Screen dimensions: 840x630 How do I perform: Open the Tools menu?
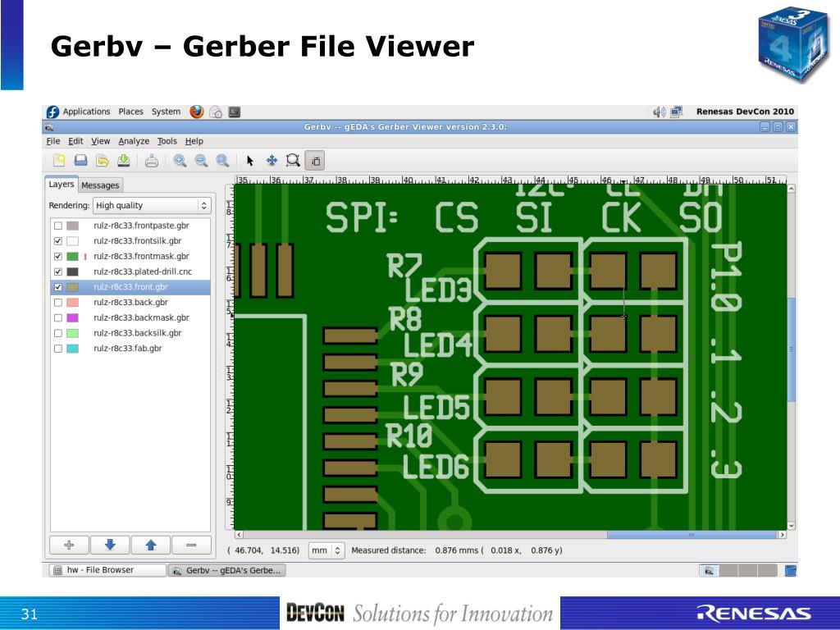(167, 141)
